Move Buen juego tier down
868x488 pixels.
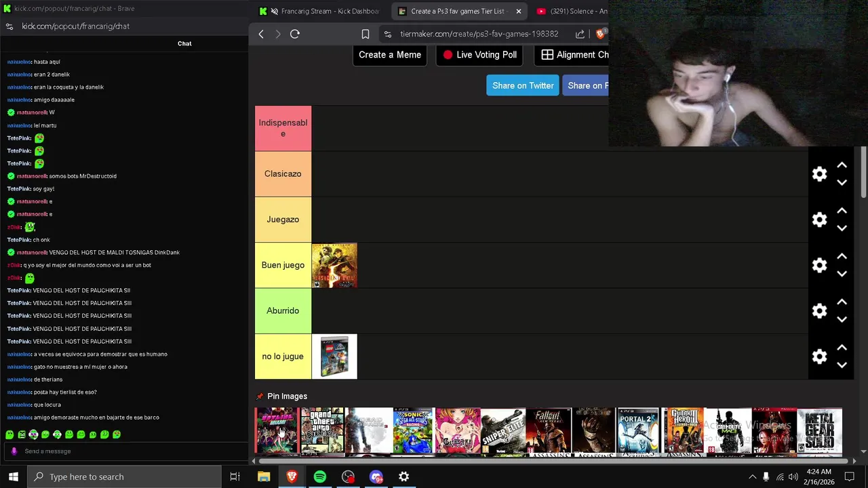click(x=842, y=273)
